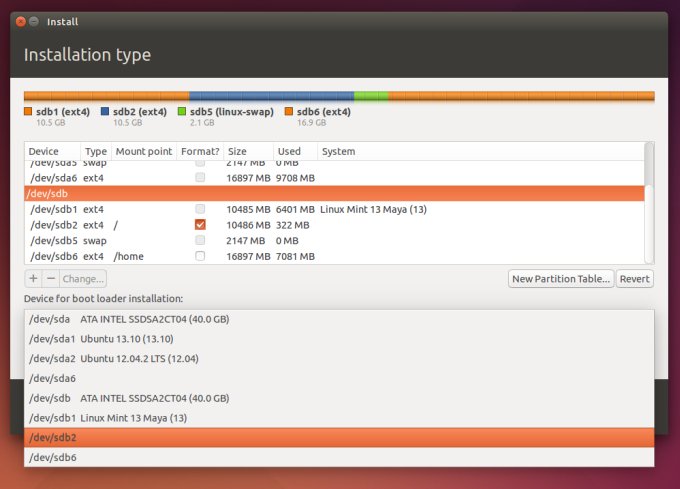Click the blue sdb2 segment in partition bar
Viewport: 680px width, 489px height.
point(271,96)
